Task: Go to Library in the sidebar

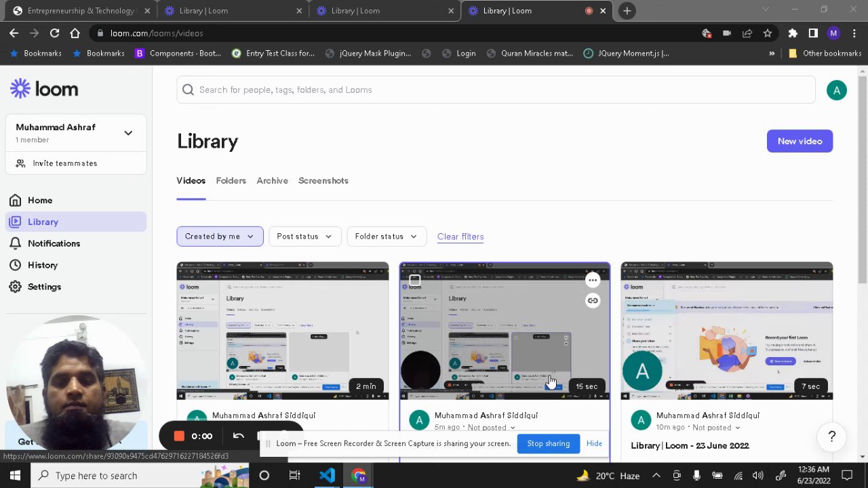Action: [x=77, y=222]
